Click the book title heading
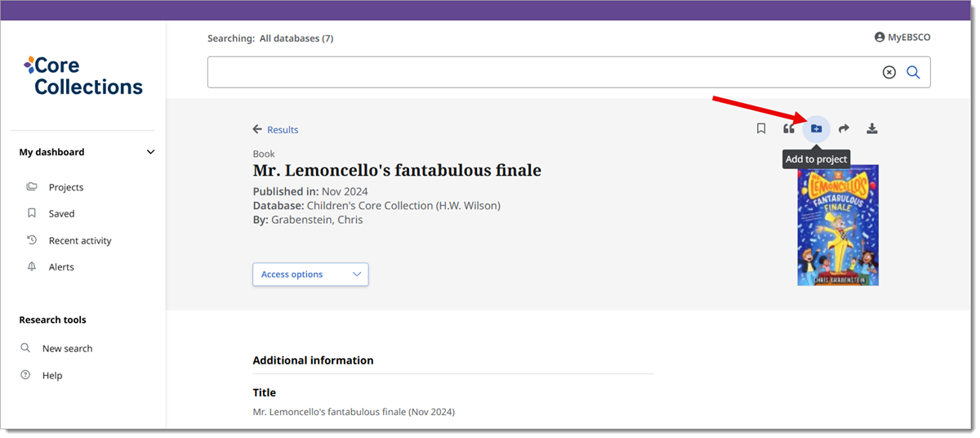 (397, 171)
